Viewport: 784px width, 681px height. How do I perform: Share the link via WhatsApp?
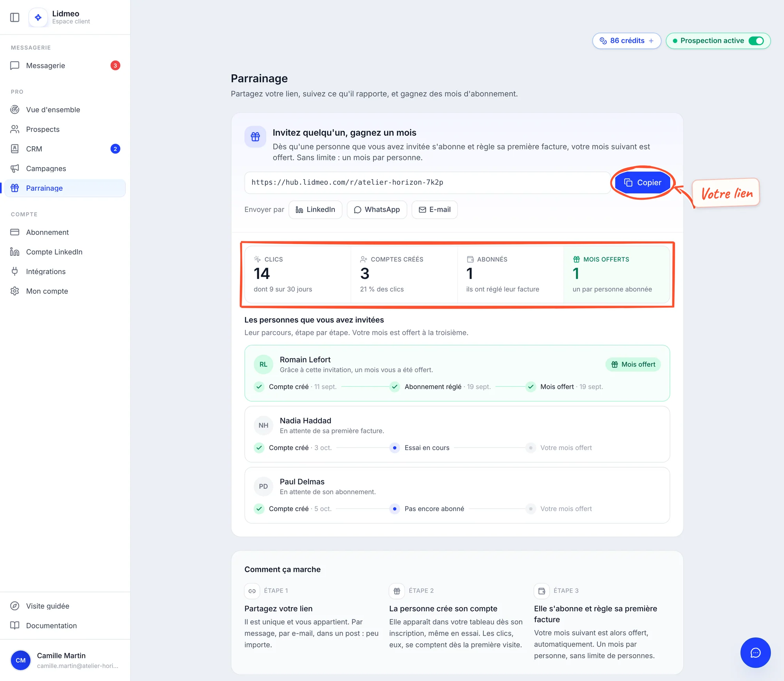click(x=377, y=209)
